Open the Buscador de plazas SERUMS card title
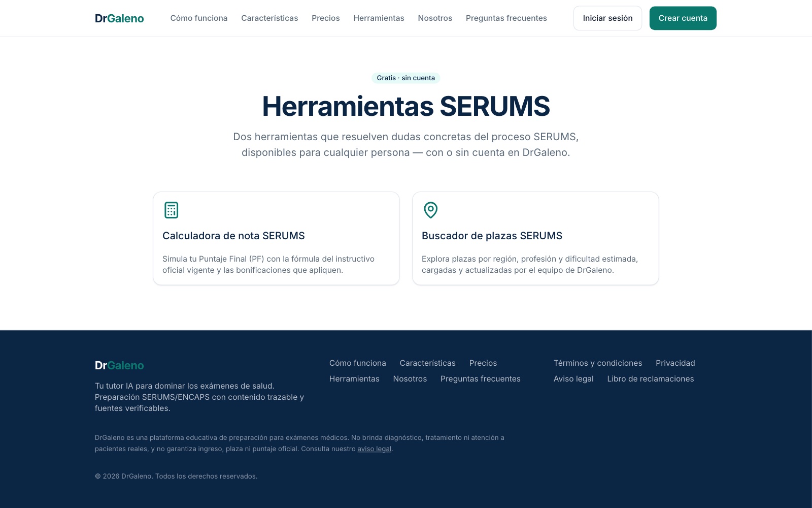812x508 pixels. [x=492, y=236]
